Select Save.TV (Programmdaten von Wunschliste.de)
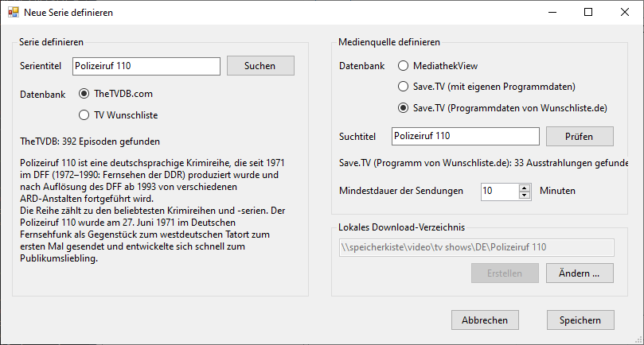Screen dimensions: 644x345 [404, 107]
